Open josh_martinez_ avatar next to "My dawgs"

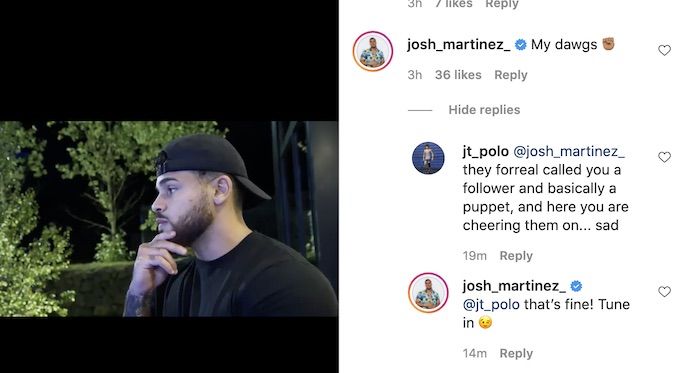point(373,51)
